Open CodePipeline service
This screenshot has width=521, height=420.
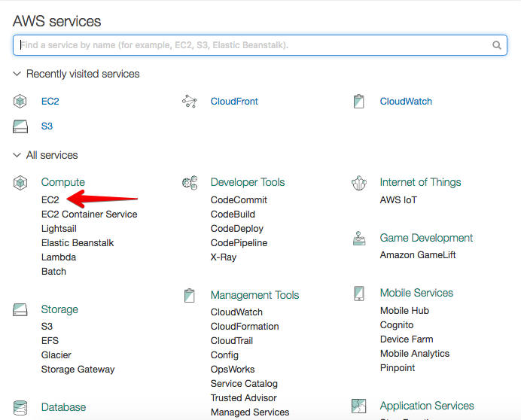239,243
